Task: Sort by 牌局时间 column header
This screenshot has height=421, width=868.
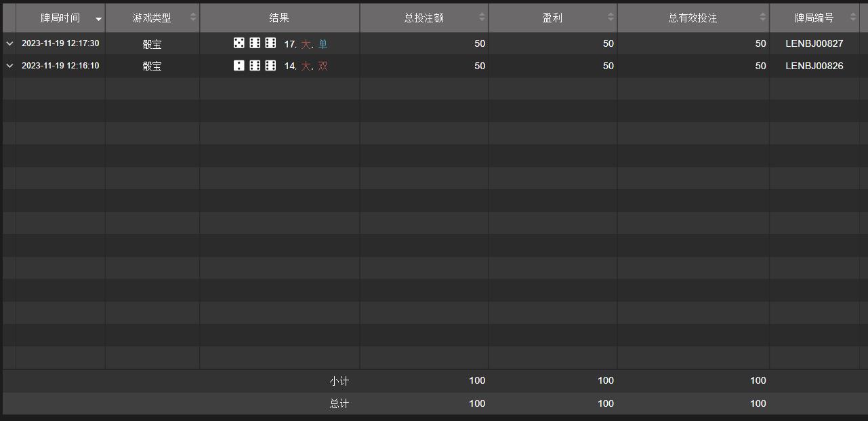Action: point(60,18)
